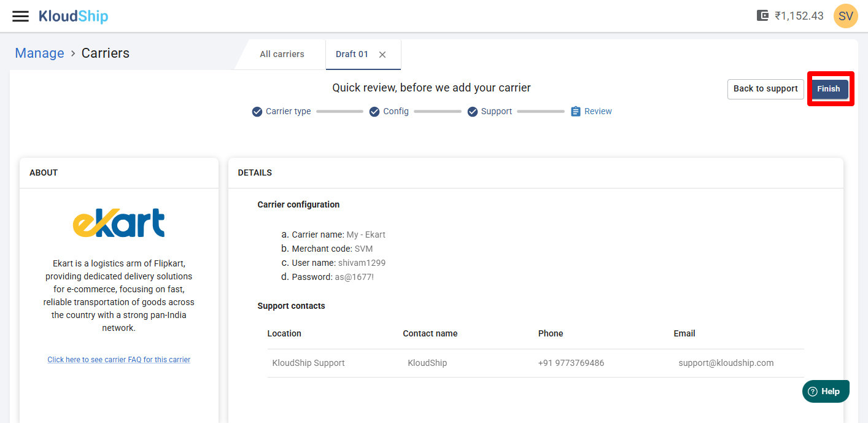Click the Support contacts heading
The width and height of the screenshot is (868, 423).
point(292,306)
